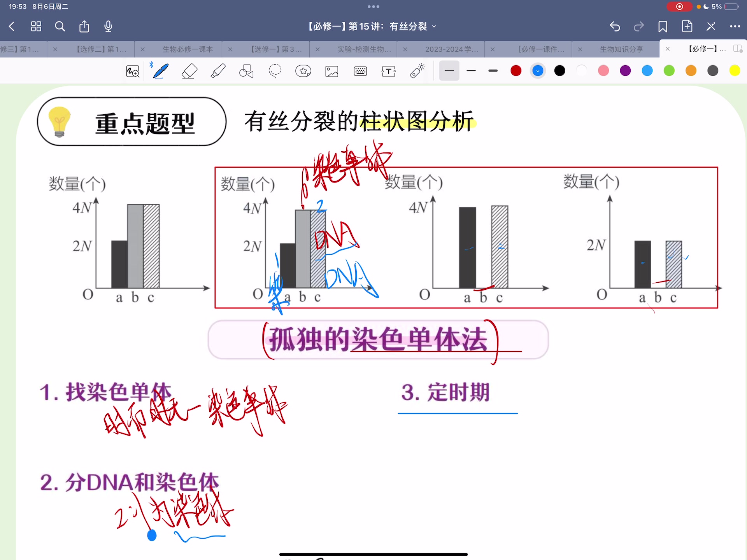Tap the microphone record icon

click(109, 26)
